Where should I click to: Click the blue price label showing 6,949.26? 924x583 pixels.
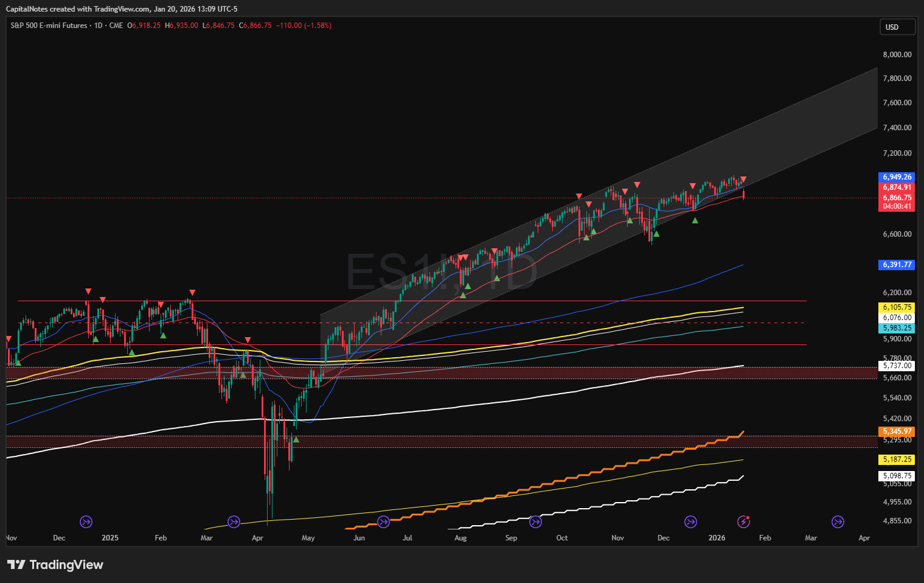(x=896, y=177)
